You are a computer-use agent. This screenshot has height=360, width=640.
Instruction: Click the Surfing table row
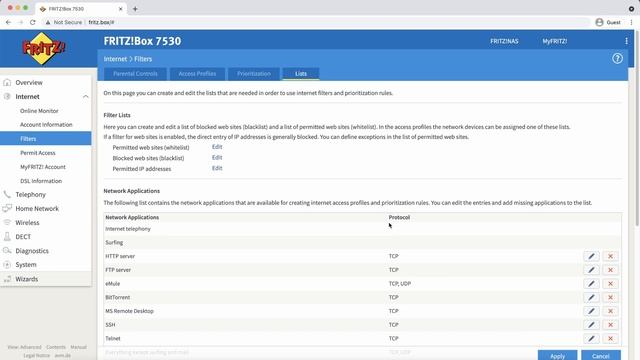tap(362, 242)
